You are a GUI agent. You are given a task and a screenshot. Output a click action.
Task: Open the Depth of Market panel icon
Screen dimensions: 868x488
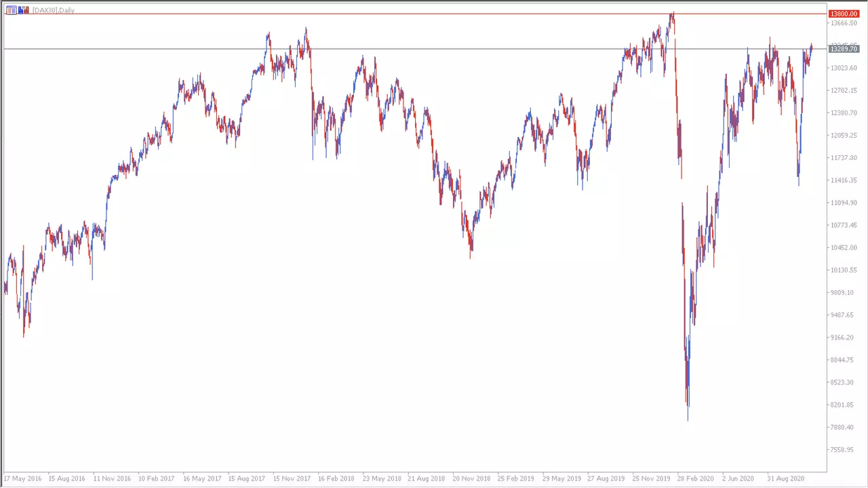(12, 10)
